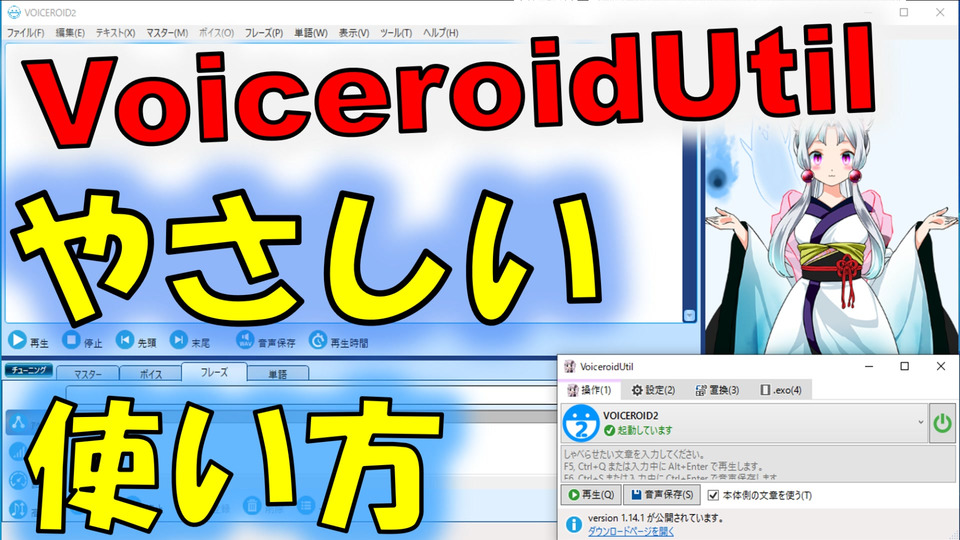
Task: Open 設定(2) tab in VoiceroidUtil
Action: [653, 390]
